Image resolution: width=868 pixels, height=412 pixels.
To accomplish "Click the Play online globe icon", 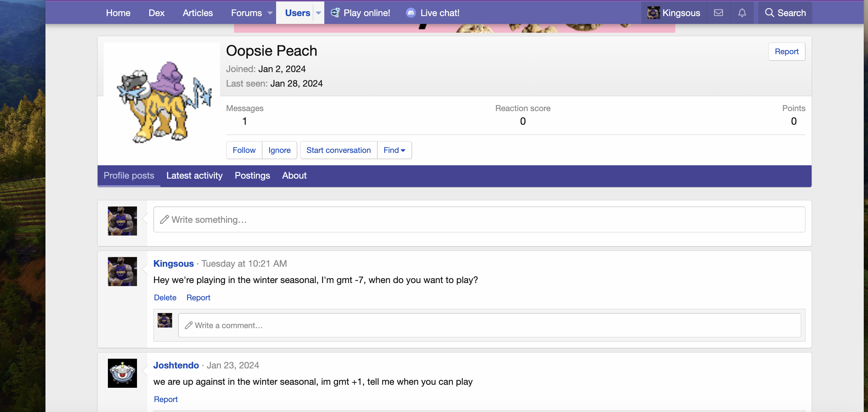I will pyautogui.click(x=335, y=13).
